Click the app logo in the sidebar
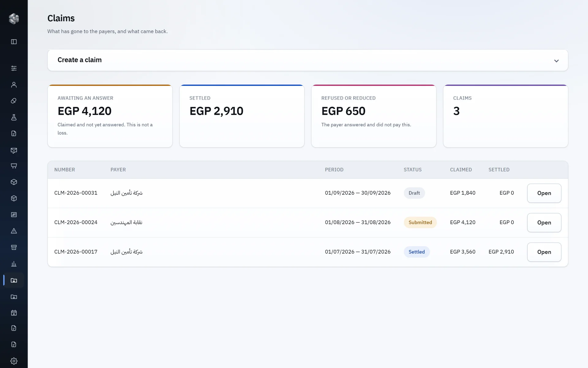Viewport: 588px width, 368px height. click(14, 19)
